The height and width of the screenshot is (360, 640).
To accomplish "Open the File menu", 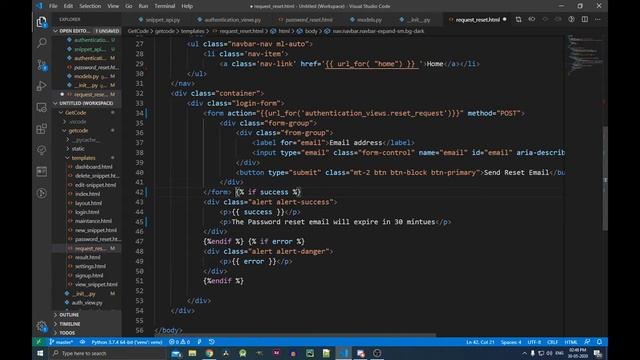I will point(53,6).
